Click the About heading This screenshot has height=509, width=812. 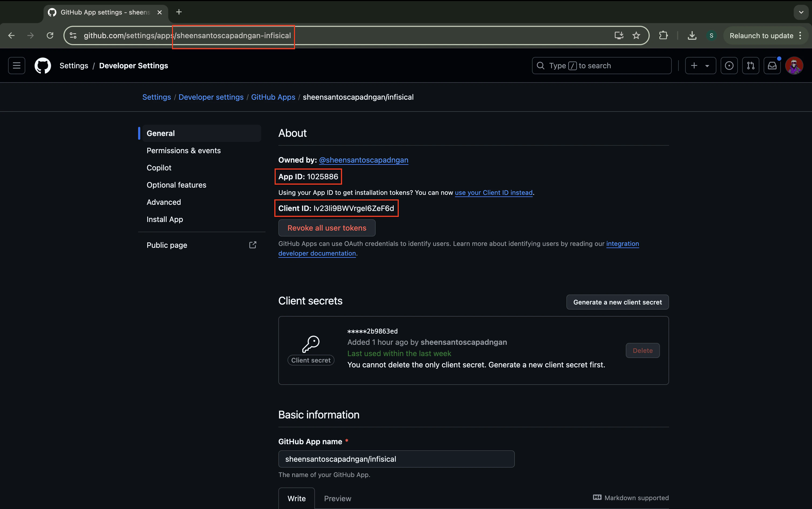pos(292,133)
